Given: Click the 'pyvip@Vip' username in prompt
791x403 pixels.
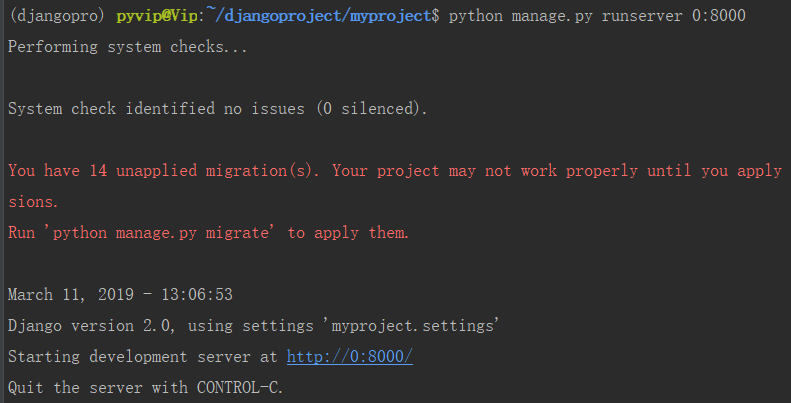Looking at the screenshot, I should 157,16.
